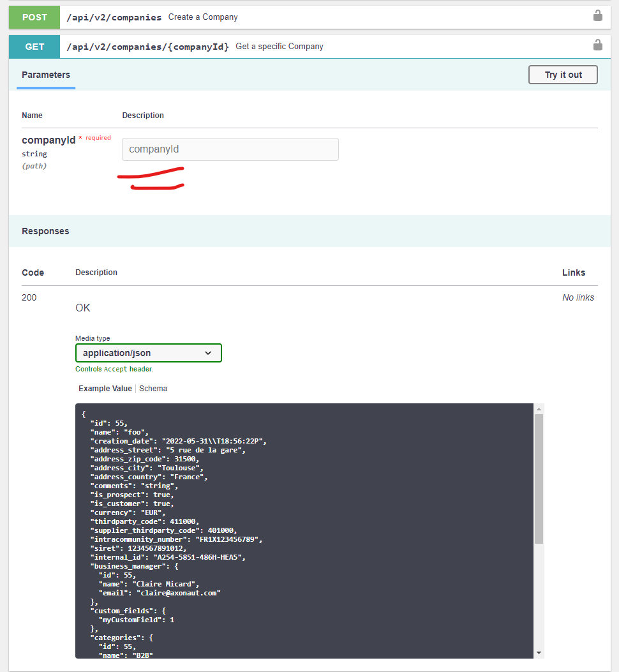Click the 'Media type' label

(93, 338)
